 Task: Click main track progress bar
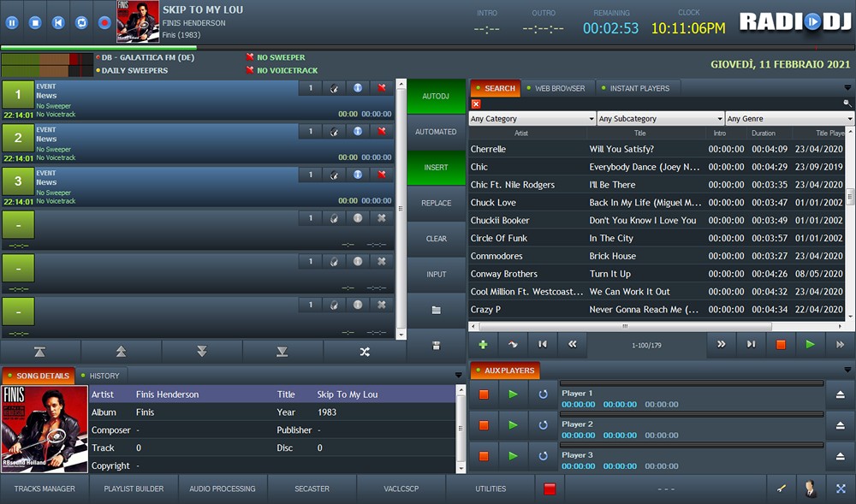[428, 48]
